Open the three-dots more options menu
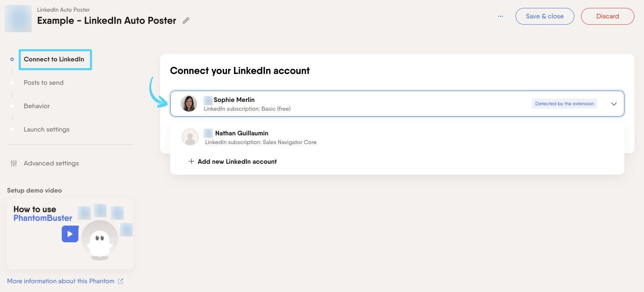The height and width of the screenshot is (292, 644). (x=501, y=16)
